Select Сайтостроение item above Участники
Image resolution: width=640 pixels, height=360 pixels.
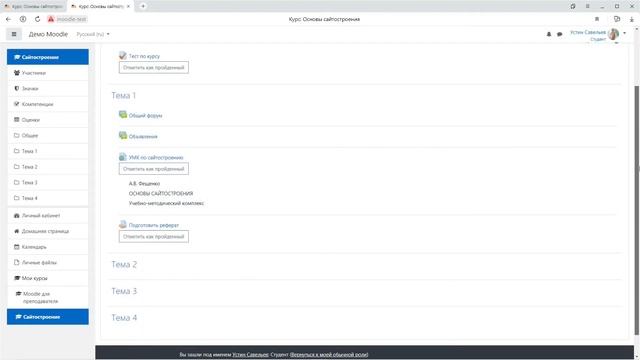click(48, 57)
